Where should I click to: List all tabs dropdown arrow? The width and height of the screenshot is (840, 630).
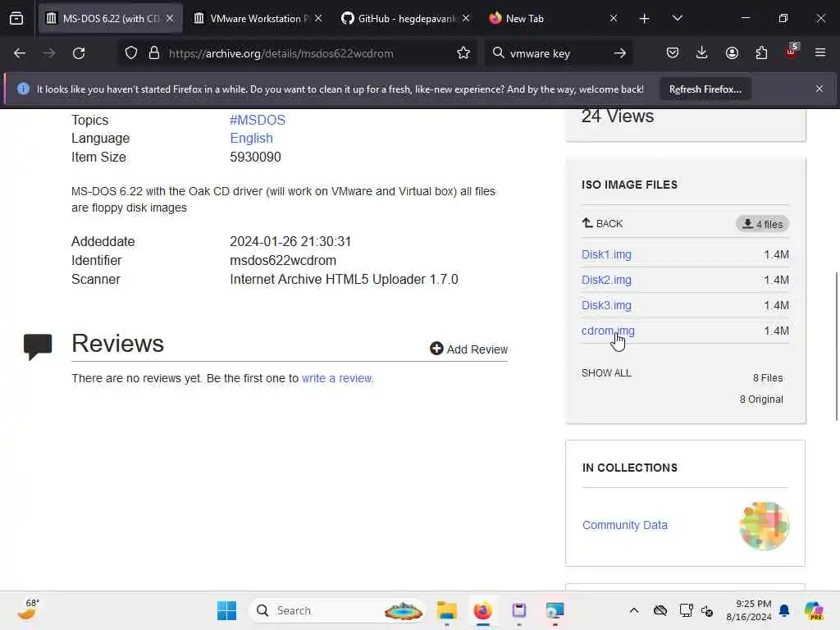[x=677, y=19]
